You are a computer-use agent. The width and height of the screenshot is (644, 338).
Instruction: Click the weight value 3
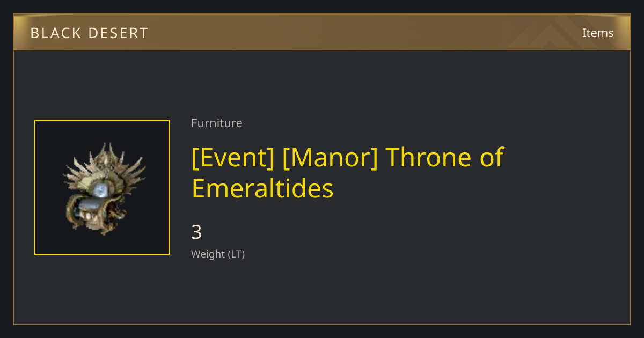pyautogui.click(x=196, y=232)
